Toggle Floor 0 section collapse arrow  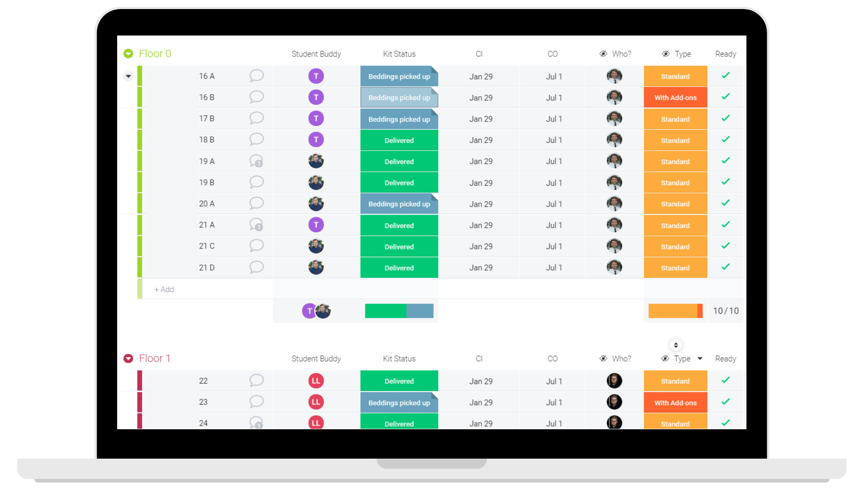click(128, 54)
